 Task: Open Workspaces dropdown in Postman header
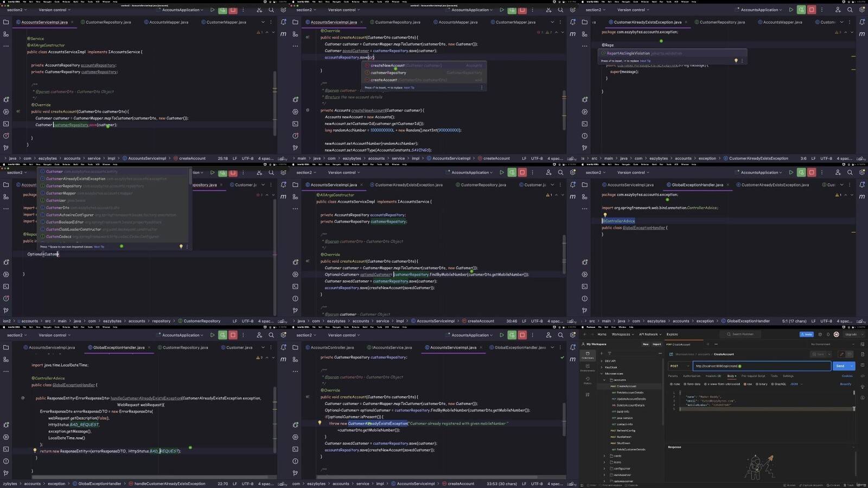point(622,334)
